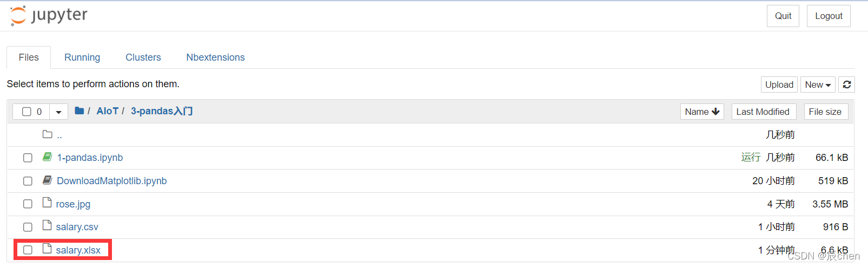Tick the checkbox next to 1-pandas.ipynb
Viewport: 868px width, 266px height.
pyautogui.click(x=28, y=158)
